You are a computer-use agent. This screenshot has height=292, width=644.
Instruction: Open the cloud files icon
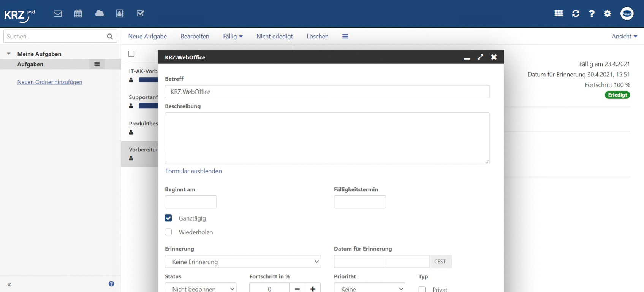click(x=100, y=14)
